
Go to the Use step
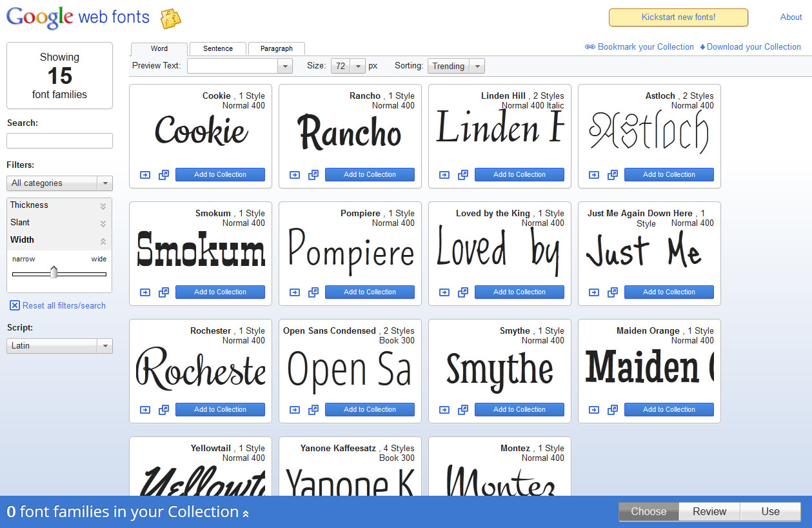point(770,512)
